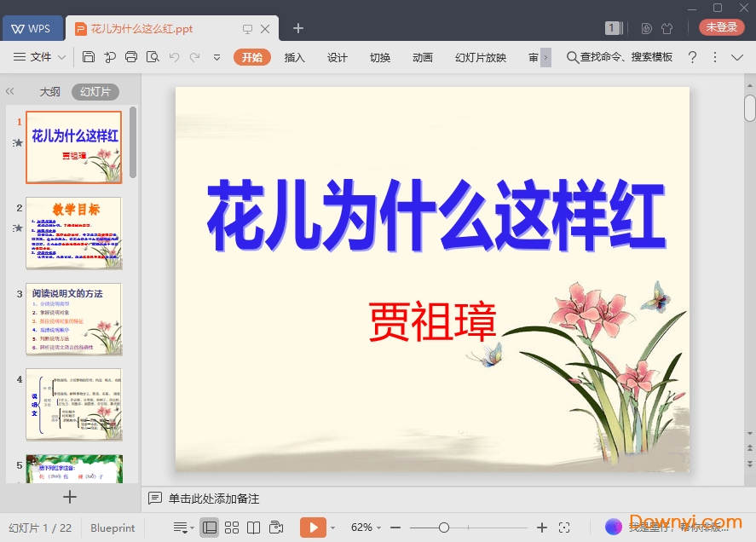Switch to the 插入 ribbon tab
The height and width of the screenshot is (542, 756).
tap(294, 57)
